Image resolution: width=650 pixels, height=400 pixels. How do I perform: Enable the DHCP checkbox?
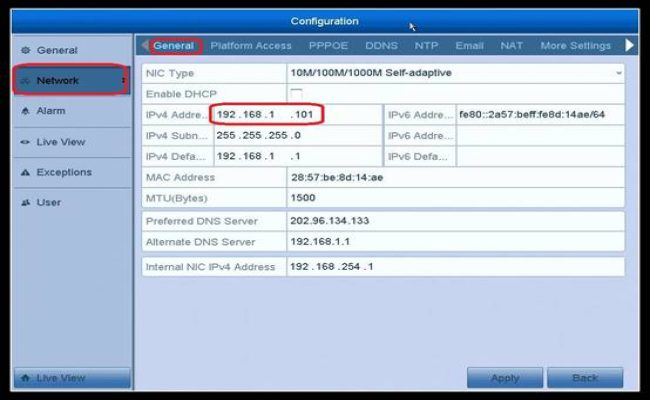coord(296,93)
